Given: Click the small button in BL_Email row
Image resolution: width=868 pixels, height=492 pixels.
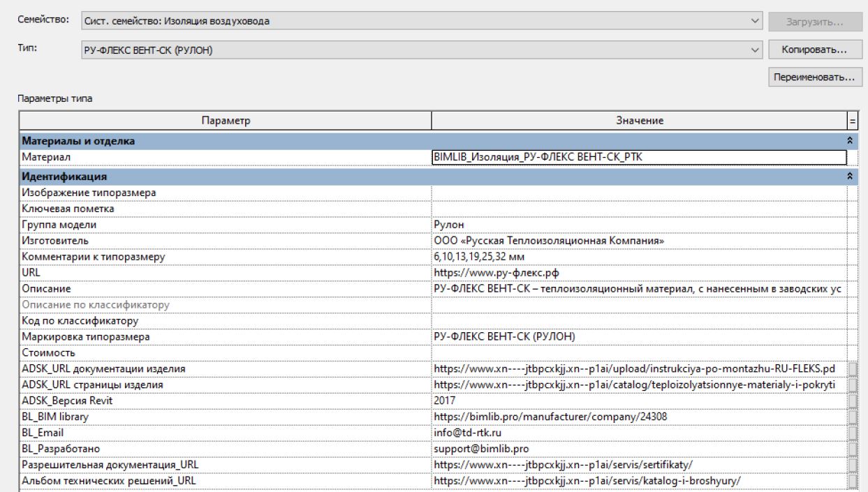Looking at the screenshot, I should 851,433.
